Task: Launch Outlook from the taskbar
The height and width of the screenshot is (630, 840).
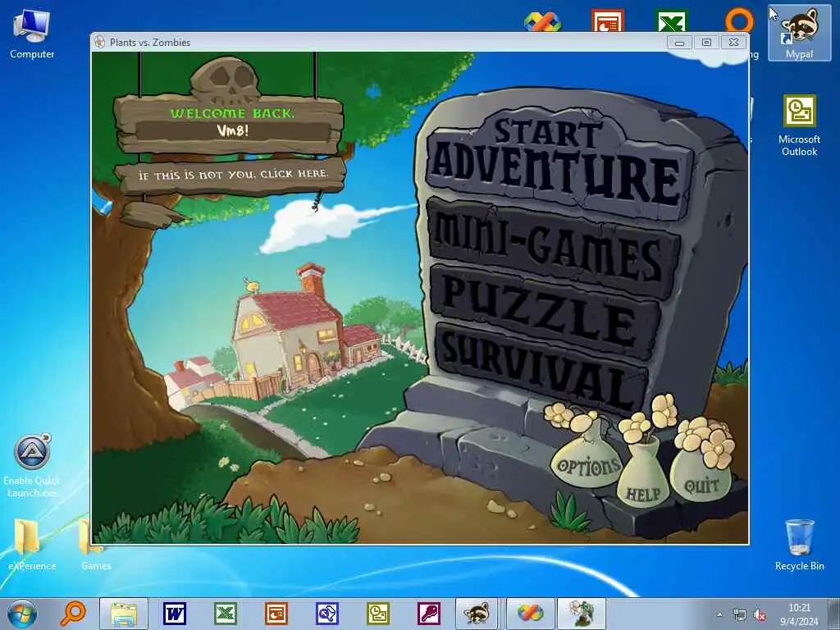Action: pos(378,614)
